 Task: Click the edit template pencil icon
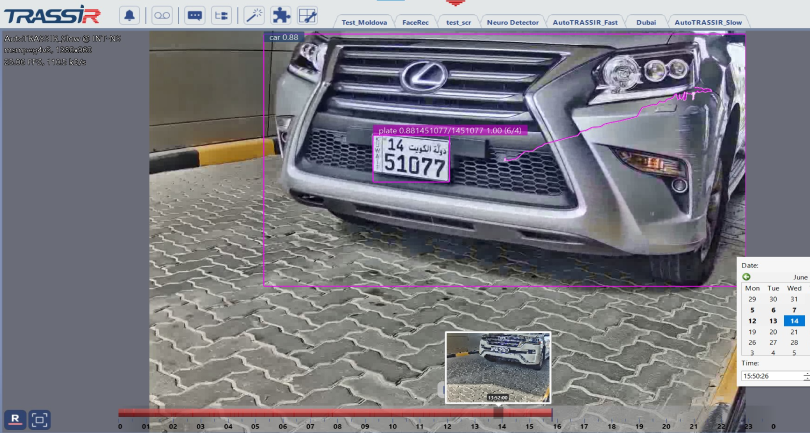coord(308,15)
